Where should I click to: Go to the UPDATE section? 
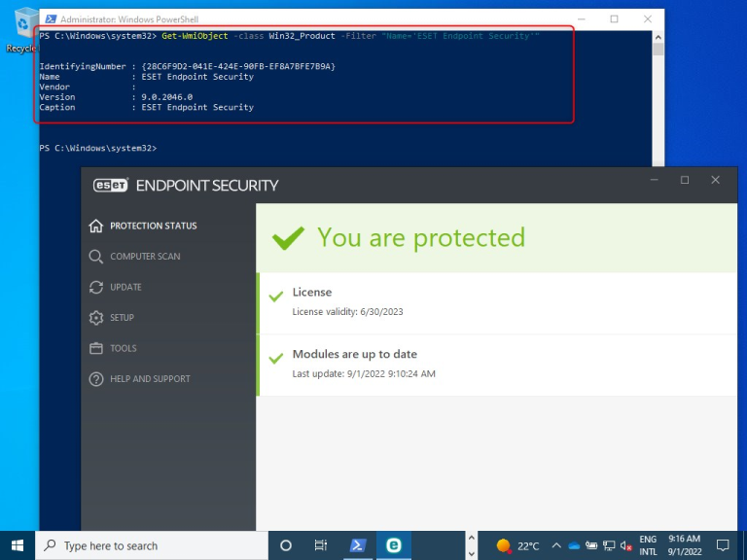pos(125,287)
